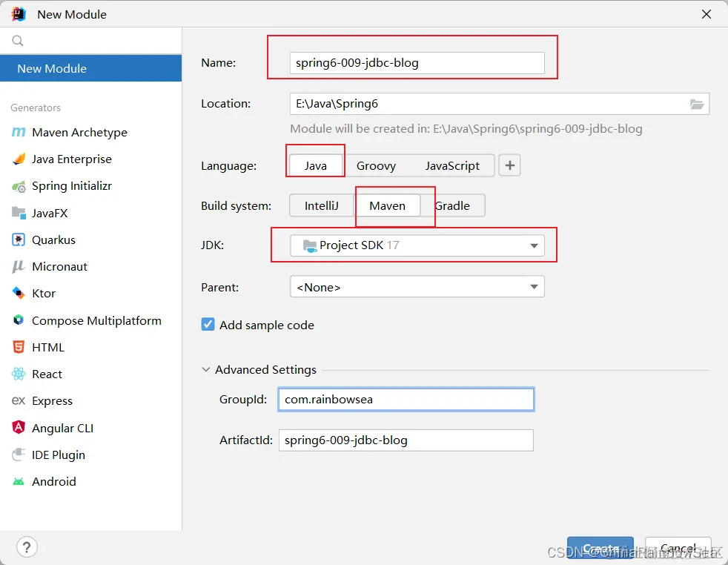This screenshot has width=728, height=565.
Task: Add another language with plus button
Action: coord(510,165)
